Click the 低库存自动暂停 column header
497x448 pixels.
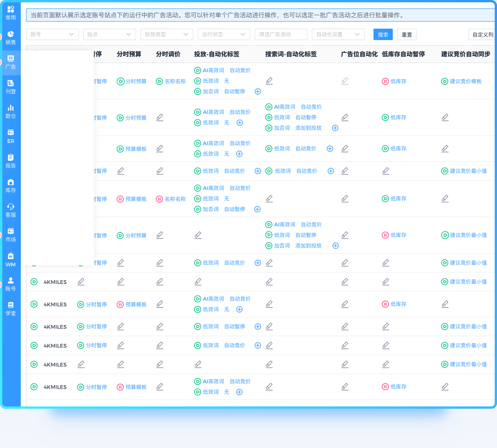(403, 54)
